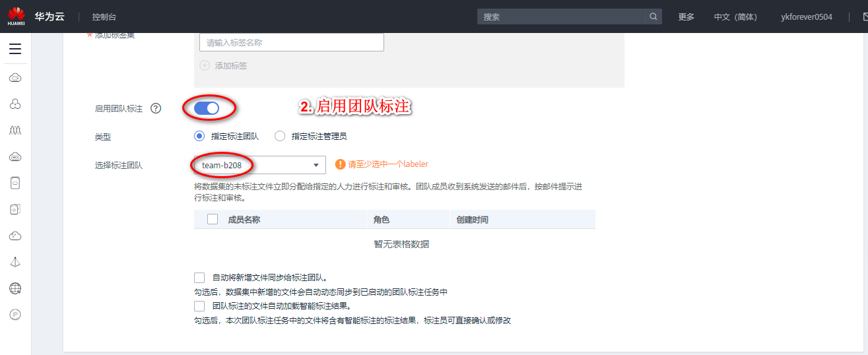
Task: Click the cloud gauge icon in sidebar
Action: click(x=15, y=236)
